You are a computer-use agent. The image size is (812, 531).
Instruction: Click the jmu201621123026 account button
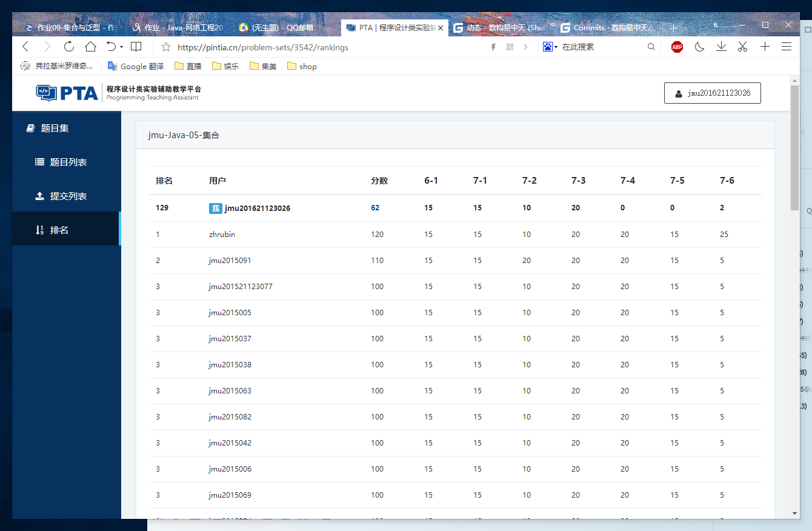(712, 93)
